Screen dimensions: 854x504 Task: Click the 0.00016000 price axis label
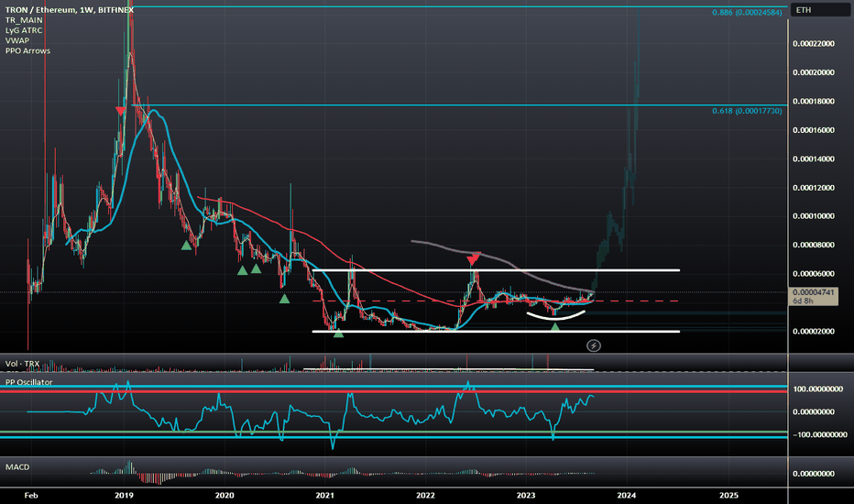[x=814, y=130]
